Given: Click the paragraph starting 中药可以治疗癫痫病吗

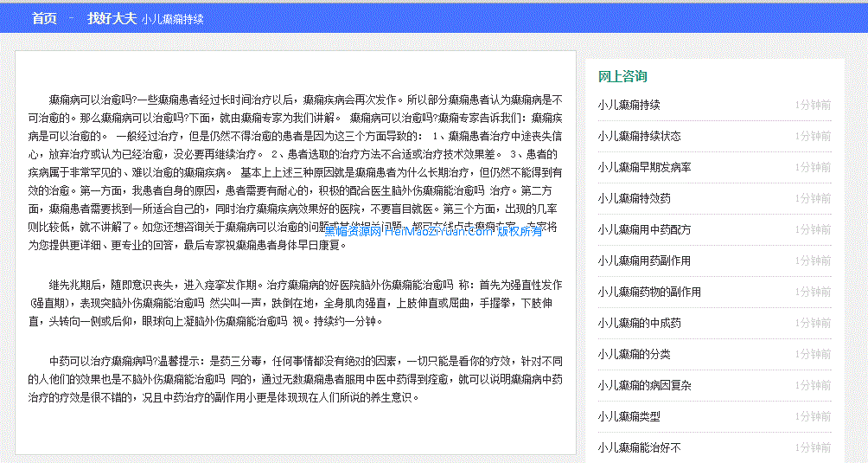Looking at the screenshot, I should (x=295, y=379).
